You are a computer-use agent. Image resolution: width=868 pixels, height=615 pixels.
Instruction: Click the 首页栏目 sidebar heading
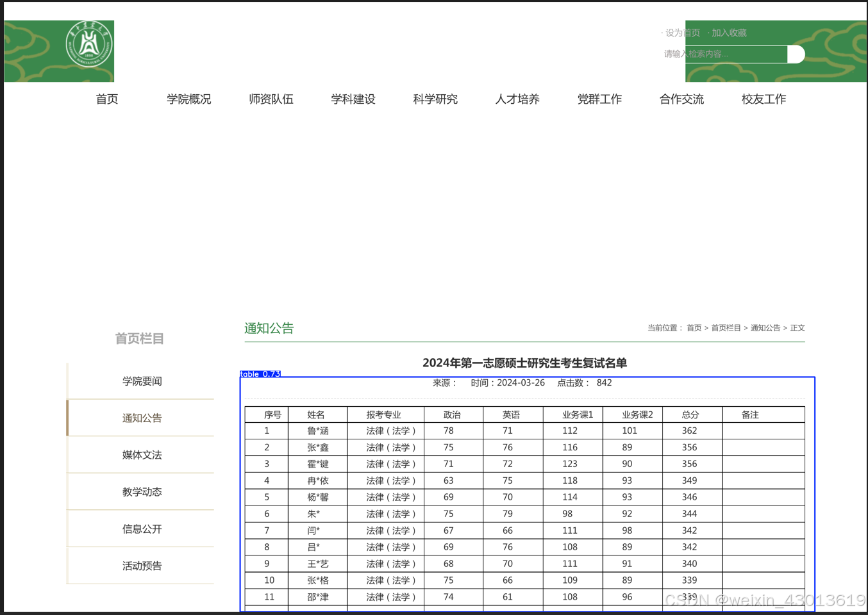pos(140,339)
